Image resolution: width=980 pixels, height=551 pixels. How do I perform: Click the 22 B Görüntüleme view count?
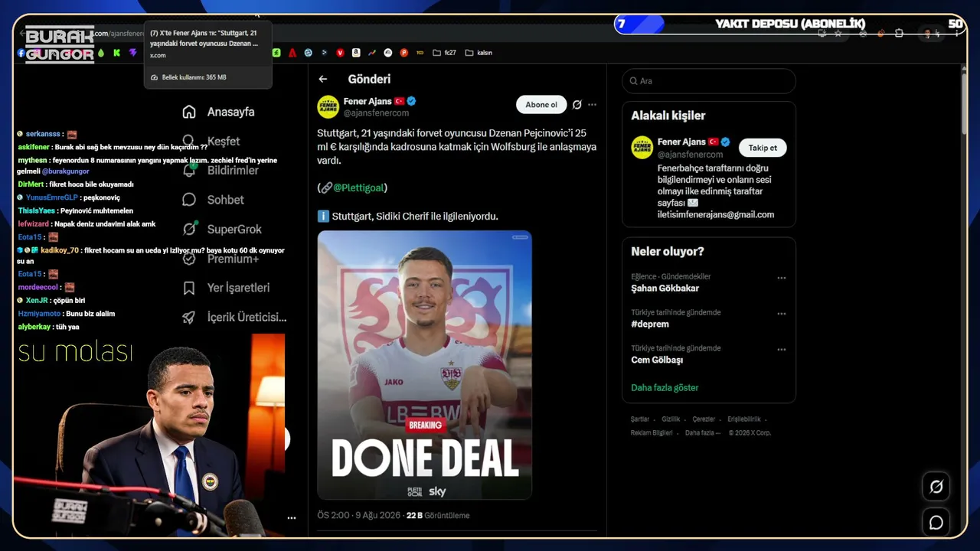point(438,516)
